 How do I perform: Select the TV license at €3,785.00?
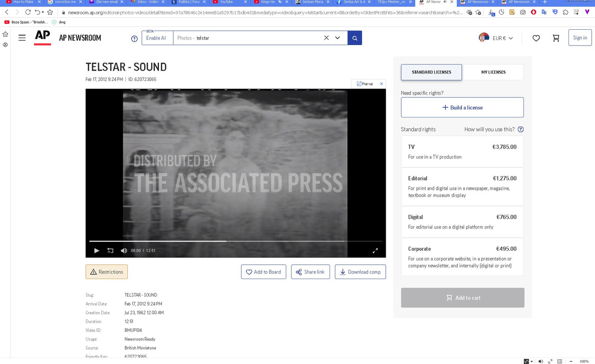[x=462, y=151]
